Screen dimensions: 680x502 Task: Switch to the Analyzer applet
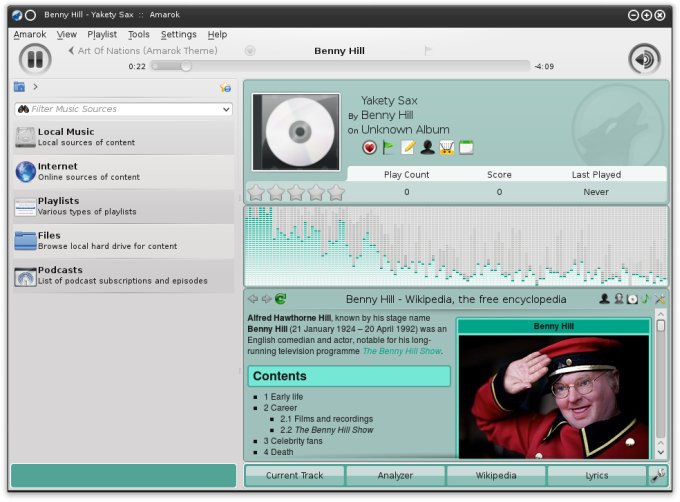point(395,476)
